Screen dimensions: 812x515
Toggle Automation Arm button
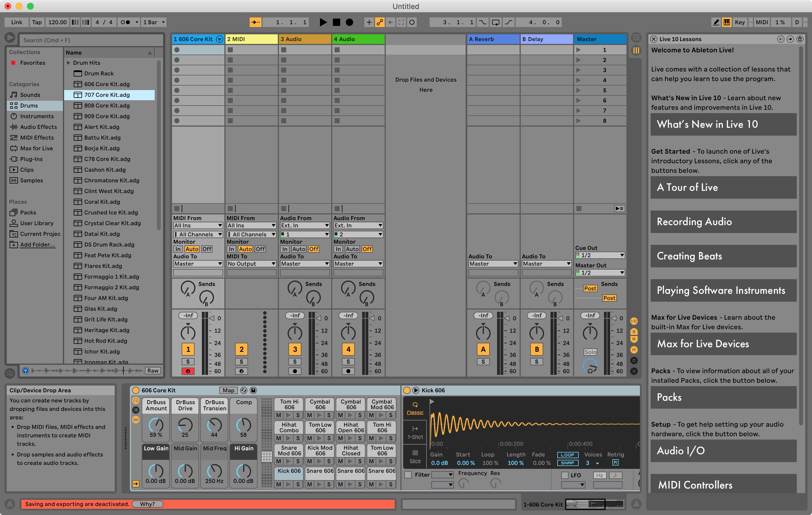(x=380, y=22)
